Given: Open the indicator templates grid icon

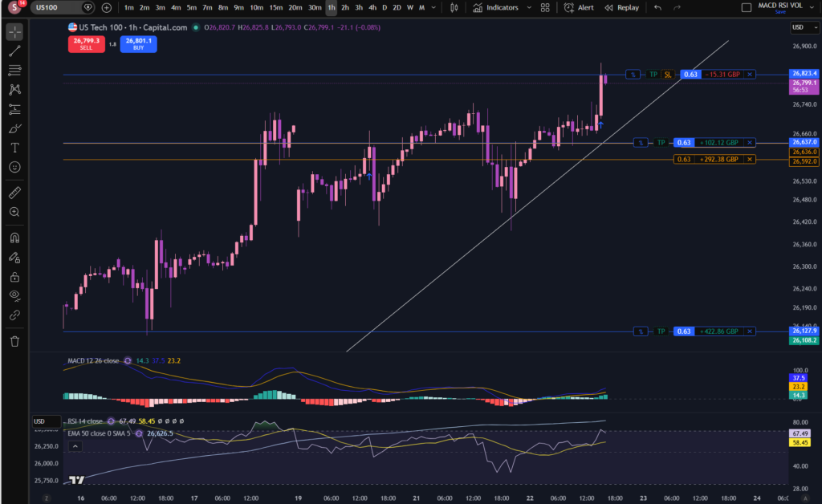Looking at the screenshot, I should pos(545,8).
